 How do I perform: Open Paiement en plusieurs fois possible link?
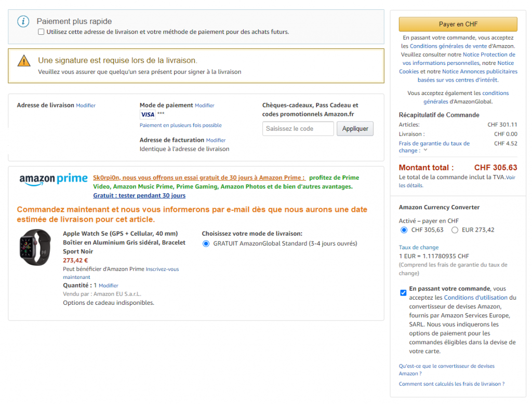coord(180,125)
